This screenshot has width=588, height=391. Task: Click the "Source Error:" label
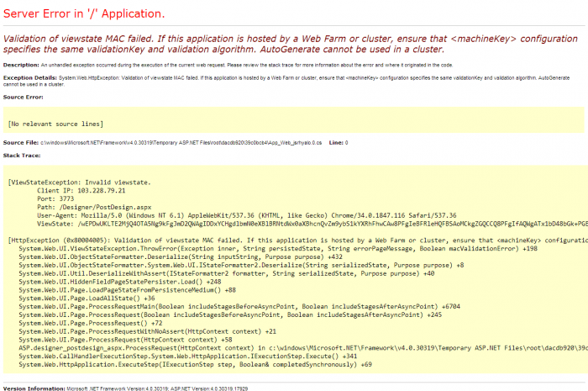pyautogui.click(x=24, y=97)
